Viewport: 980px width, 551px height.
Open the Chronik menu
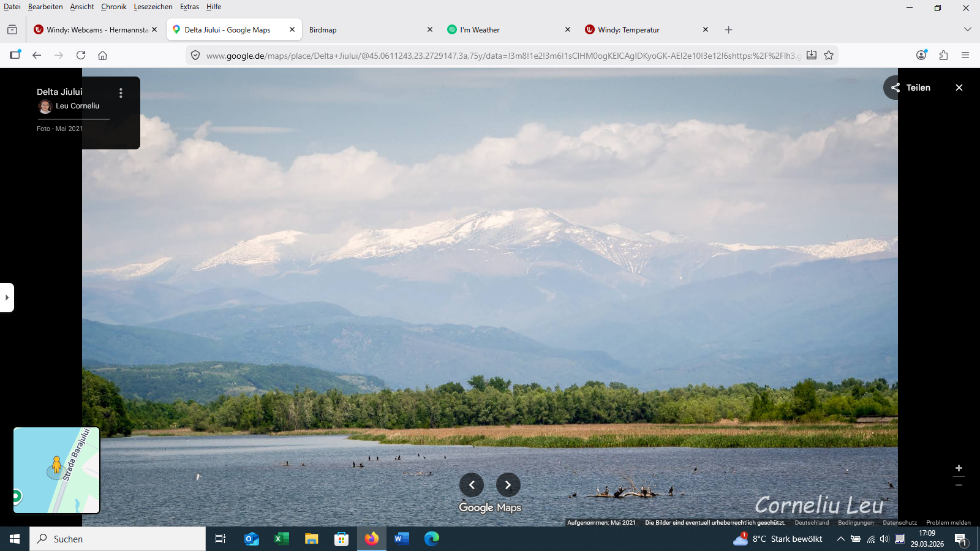click(x=114, y=7)
